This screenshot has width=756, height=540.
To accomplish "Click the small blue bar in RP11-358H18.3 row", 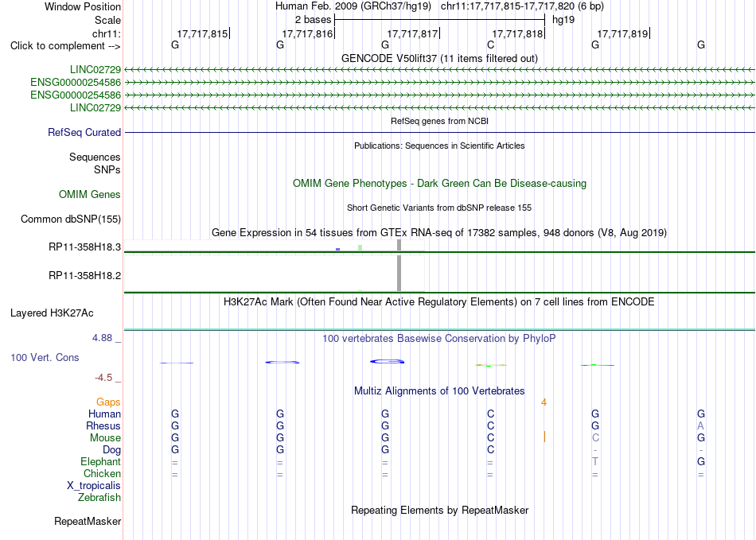I will pos(337,249).
